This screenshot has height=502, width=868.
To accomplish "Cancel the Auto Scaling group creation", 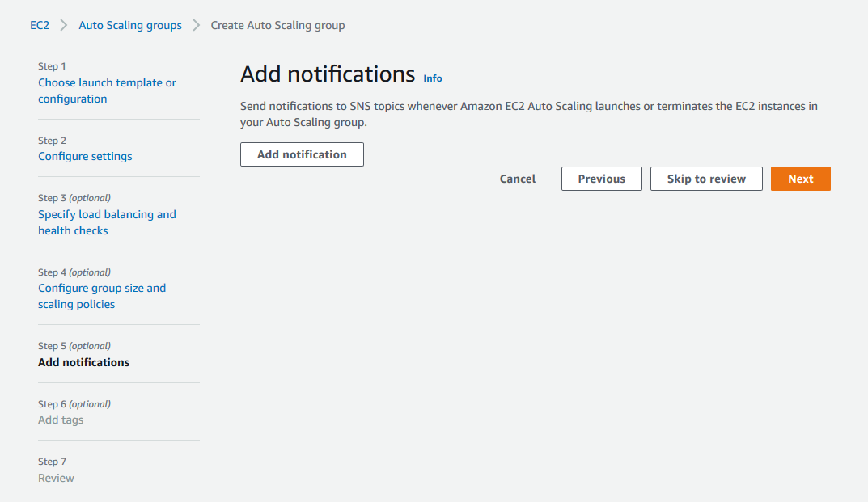I will click(518, 179).
